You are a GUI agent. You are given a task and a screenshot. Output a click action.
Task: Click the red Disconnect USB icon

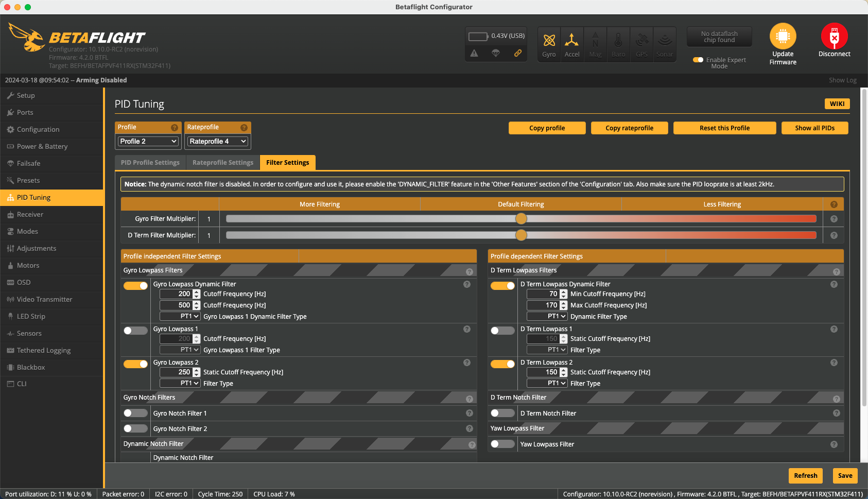(x=834, y=36)
